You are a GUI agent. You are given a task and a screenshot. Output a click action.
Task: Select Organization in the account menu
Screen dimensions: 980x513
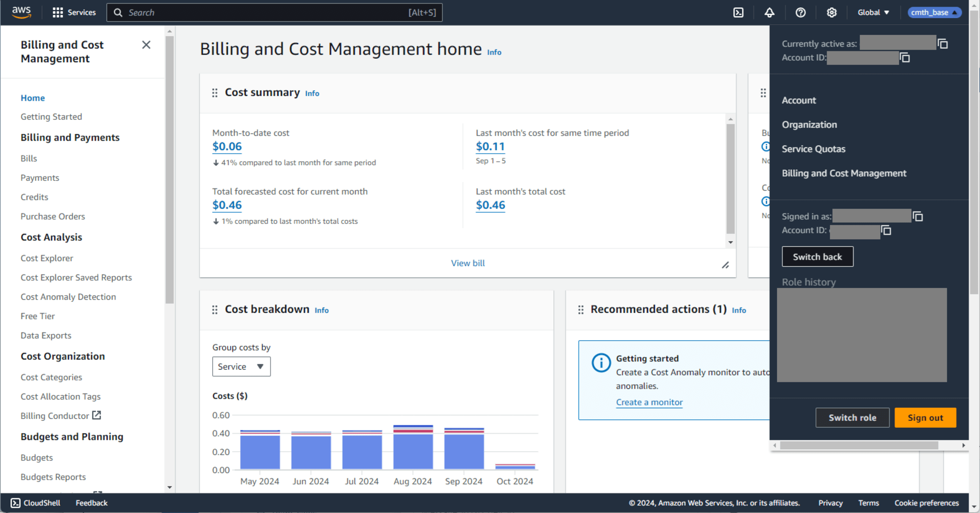coord(809,125)
